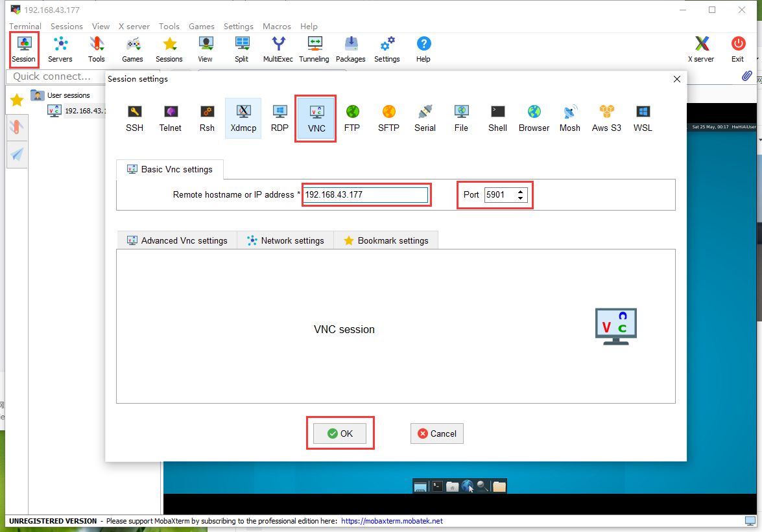The width and height of the screenshot is (762, 532).
Task: Select the Serial session type
Action: point(425,119)
